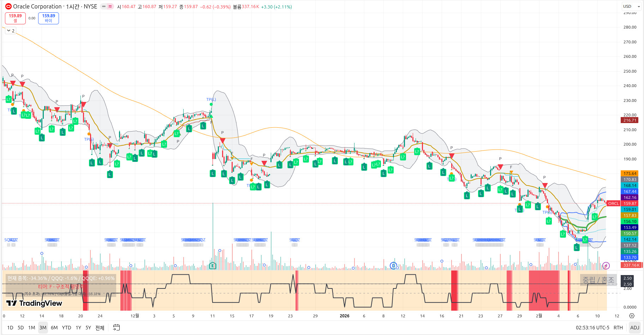Open the go-to-date calendar icon
Viewport: 644px width, 335px height.
pyautogui.click(x=116, y=328)
